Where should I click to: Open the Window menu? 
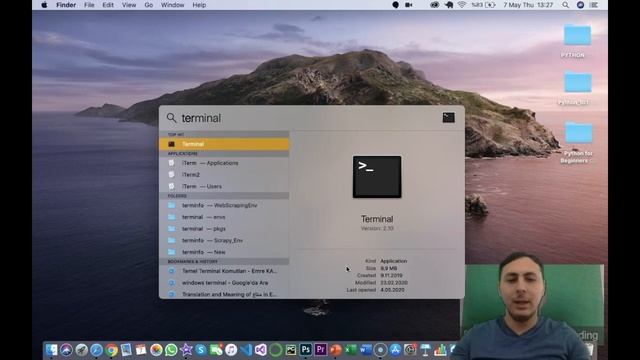173,5
